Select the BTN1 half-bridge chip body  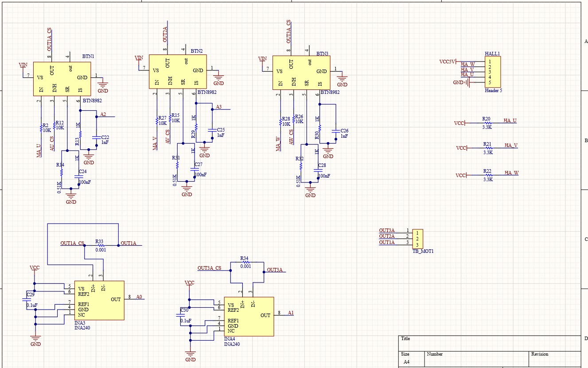[x=62, y=78]
